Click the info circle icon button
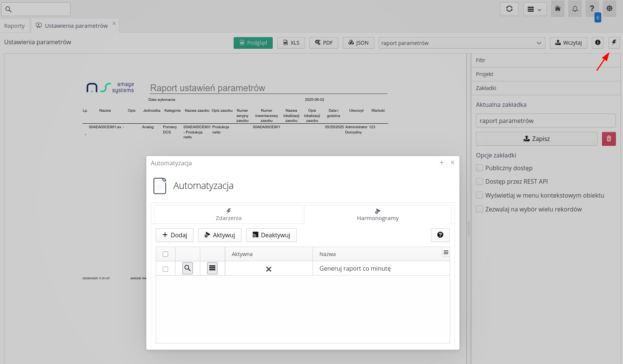Image resolution: width=623 pixels, height=364 pixels. pos(597,42)
